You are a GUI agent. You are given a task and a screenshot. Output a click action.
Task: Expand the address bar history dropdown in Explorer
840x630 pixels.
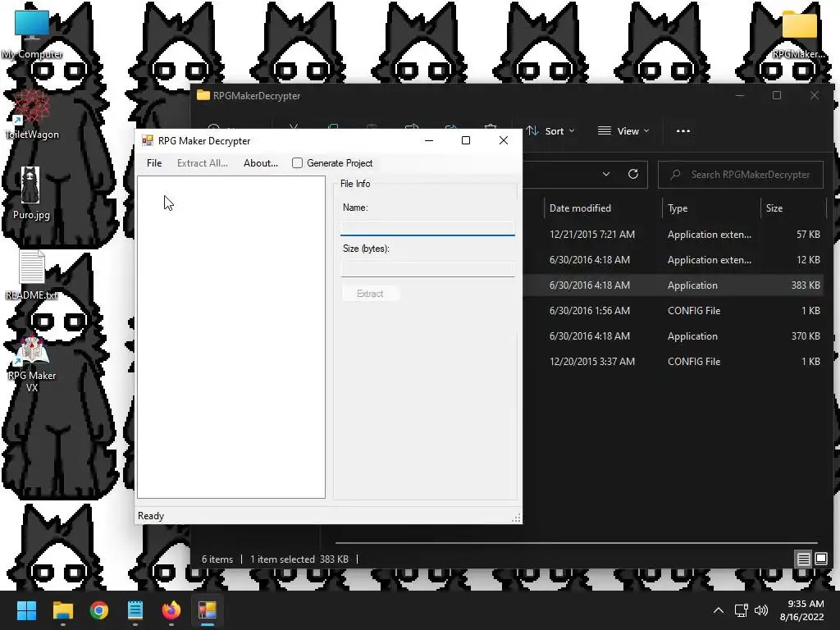pos(606,174)
